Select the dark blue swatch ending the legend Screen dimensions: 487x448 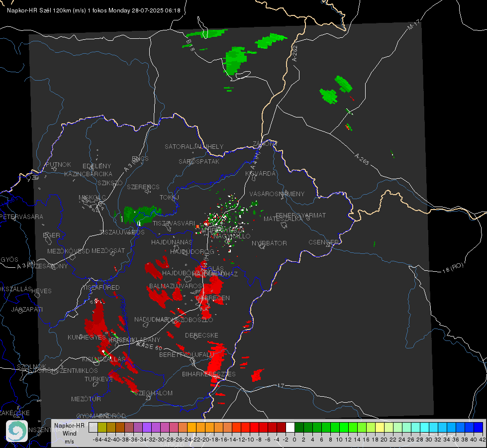point(479,428)
